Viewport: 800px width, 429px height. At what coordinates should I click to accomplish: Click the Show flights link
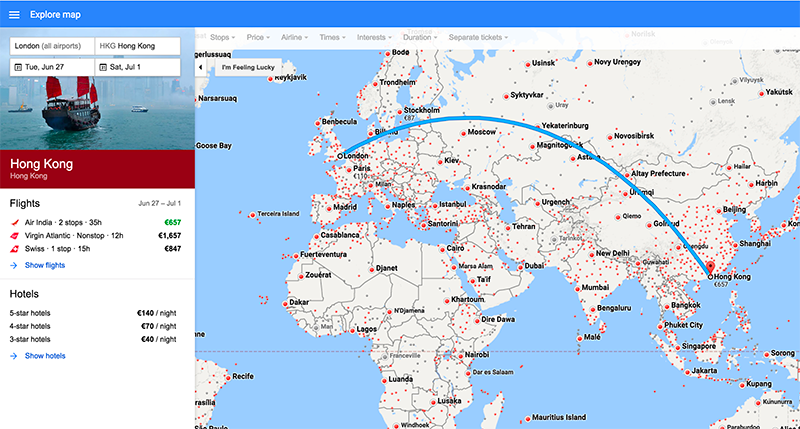[x=45, y=265]
